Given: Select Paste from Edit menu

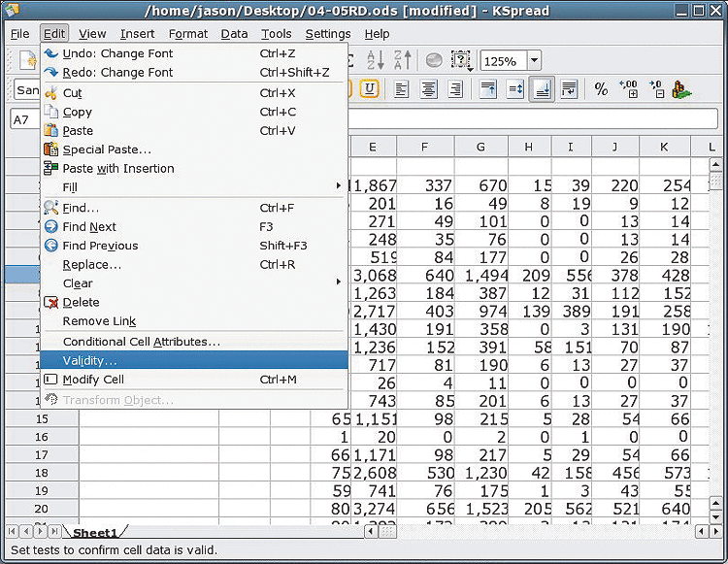Looking at the screenshot, I should [194, 131].
